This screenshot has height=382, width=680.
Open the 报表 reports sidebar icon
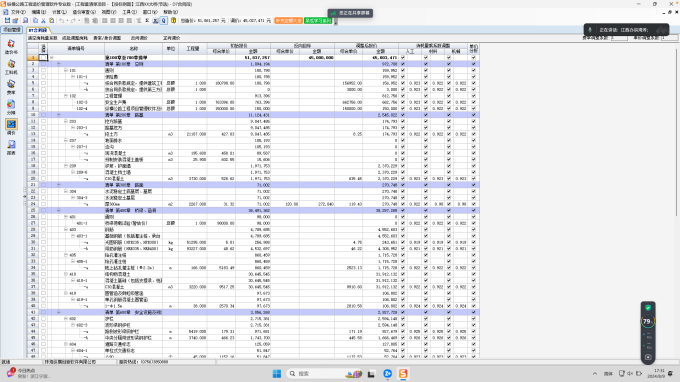[11, 147]
